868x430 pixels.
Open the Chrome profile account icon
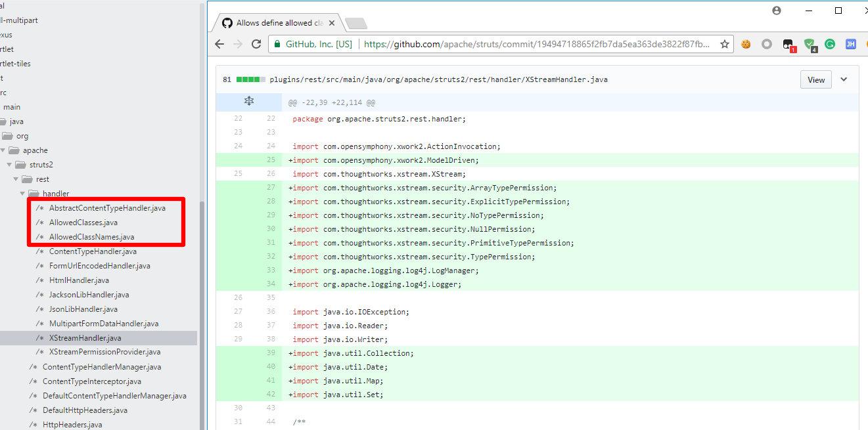[x=777, y=11]
